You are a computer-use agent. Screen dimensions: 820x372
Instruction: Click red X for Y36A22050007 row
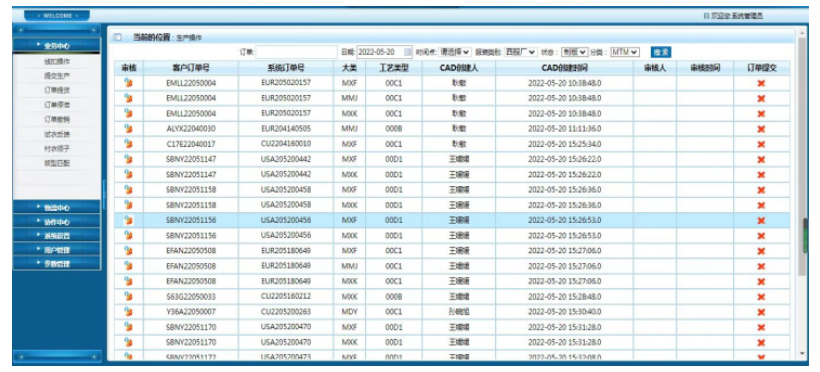point(761,312)
